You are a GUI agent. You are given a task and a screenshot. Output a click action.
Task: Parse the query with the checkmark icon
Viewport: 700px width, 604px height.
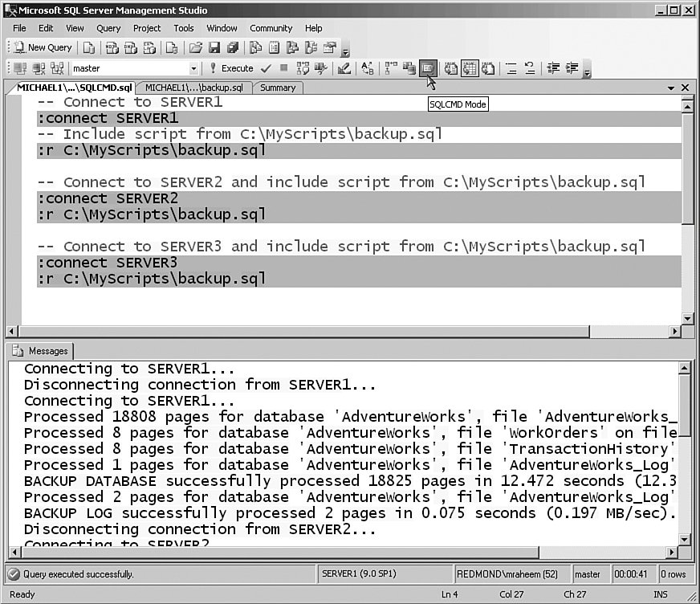coord(266,68)
